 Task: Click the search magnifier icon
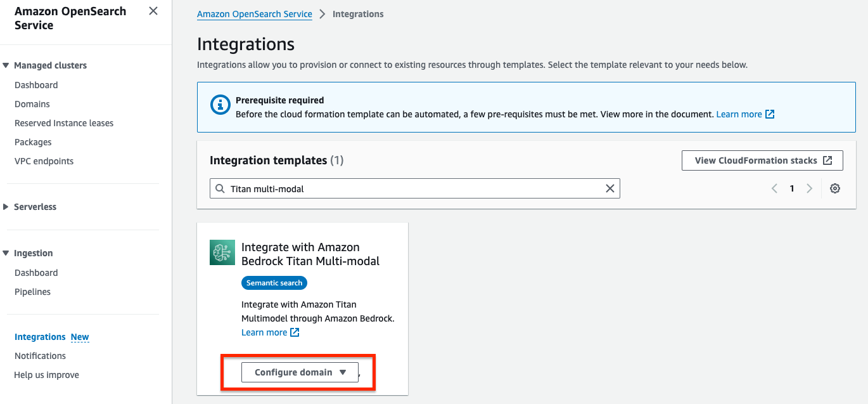pos(220,188)
